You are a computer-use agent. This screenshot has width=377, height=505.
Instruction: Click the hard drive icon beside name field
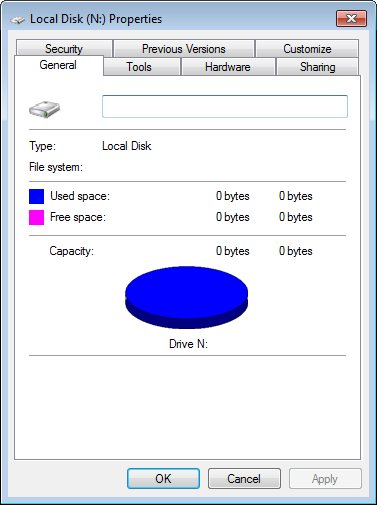44,110
